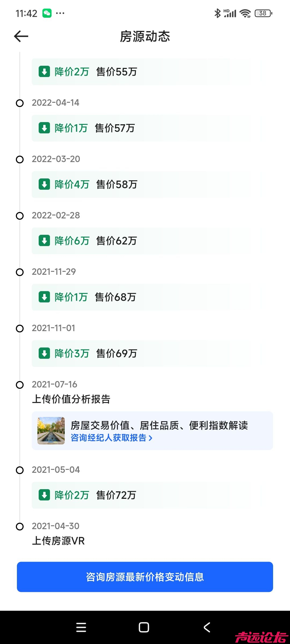Select the 2022-04-14 timeline marker
This screenshot has width=290, height=644.
[20, 103]
